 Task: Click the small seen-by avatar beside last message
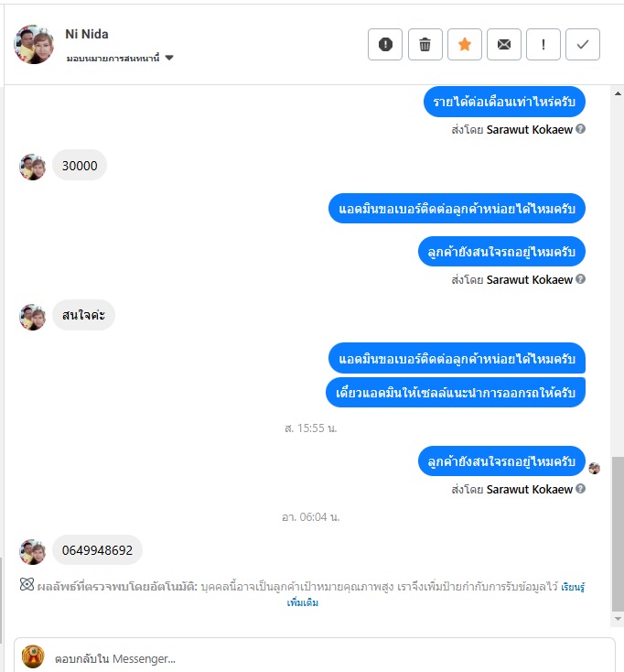(594, 469)
